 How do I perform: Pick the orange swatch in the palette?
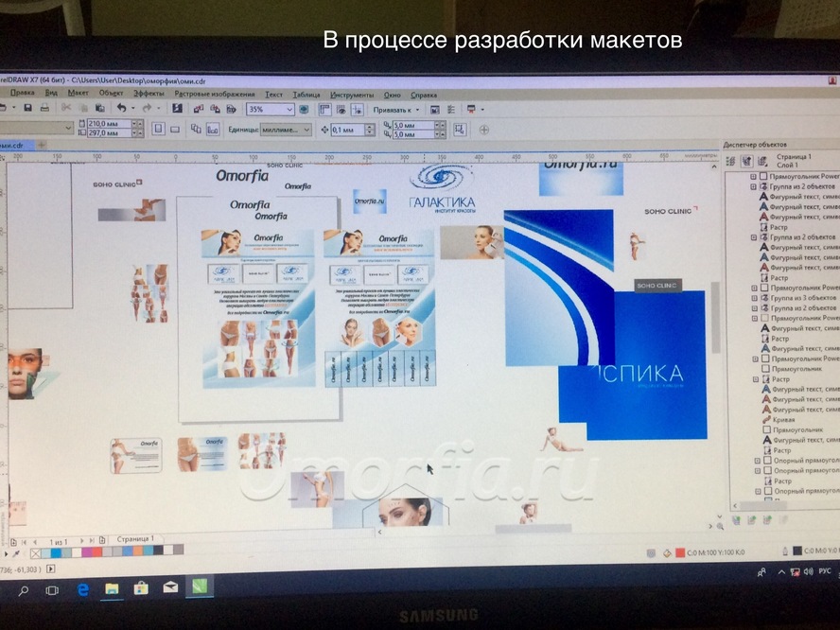click(137, 551)
